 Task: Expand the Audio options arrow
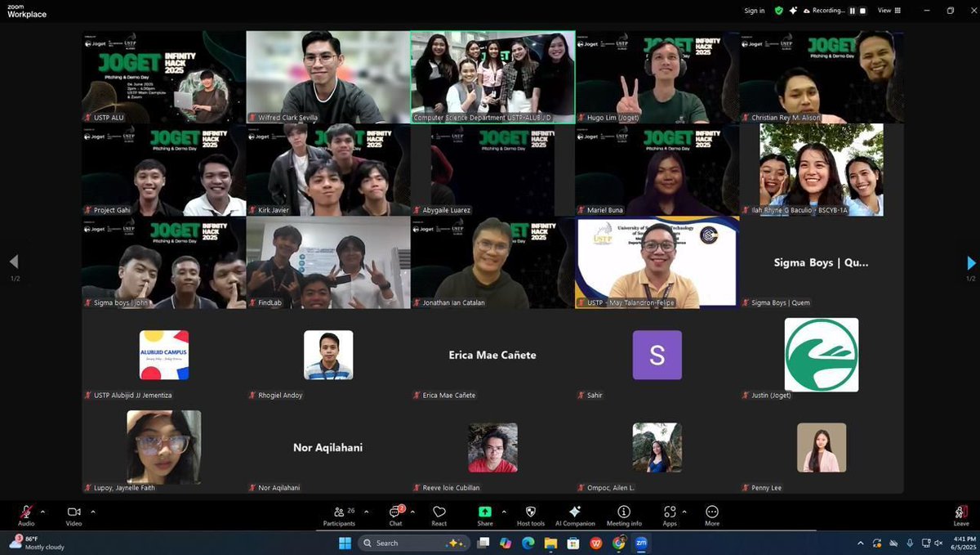click(x=43, y=512)
